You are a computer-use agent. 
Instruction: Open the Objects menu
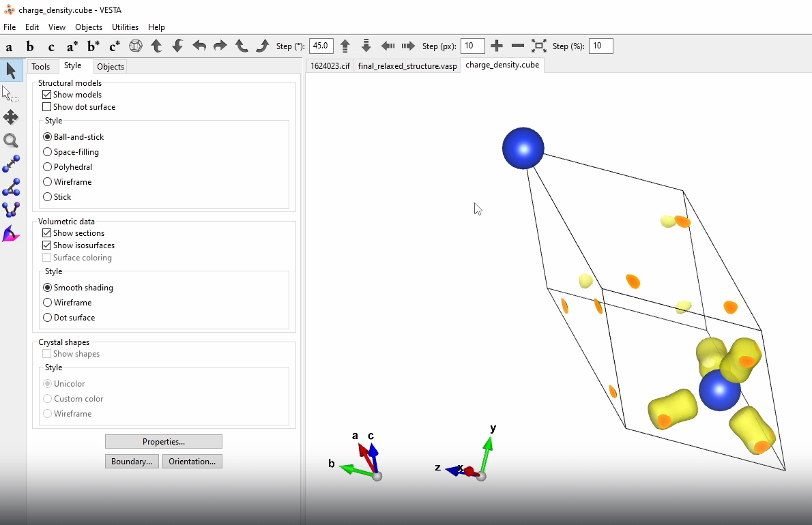pyautogui.click(x=89, y=27)
